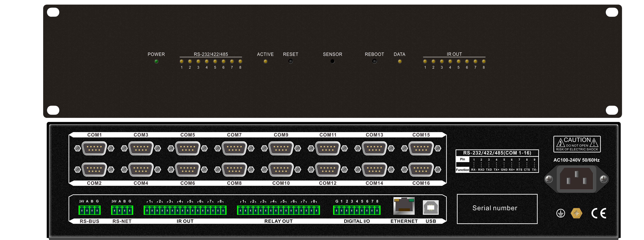This screenshot has height=240, width=644.
Task: Click the RS-BUS green terminal block
Action: tap(89, 210)
